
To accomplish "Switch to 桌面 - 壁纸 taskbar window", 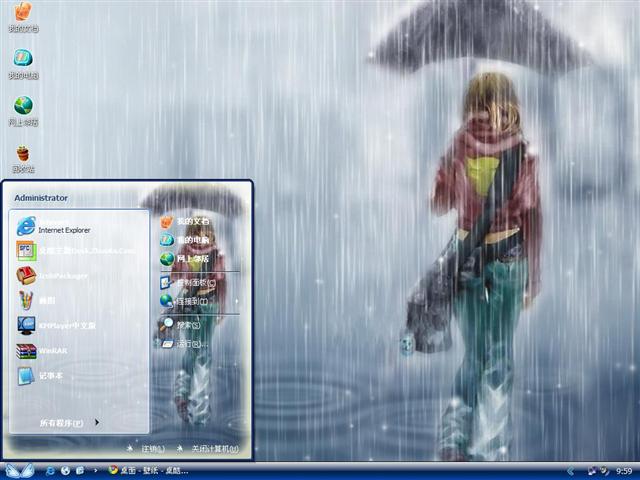I will [x=148, y=471].
